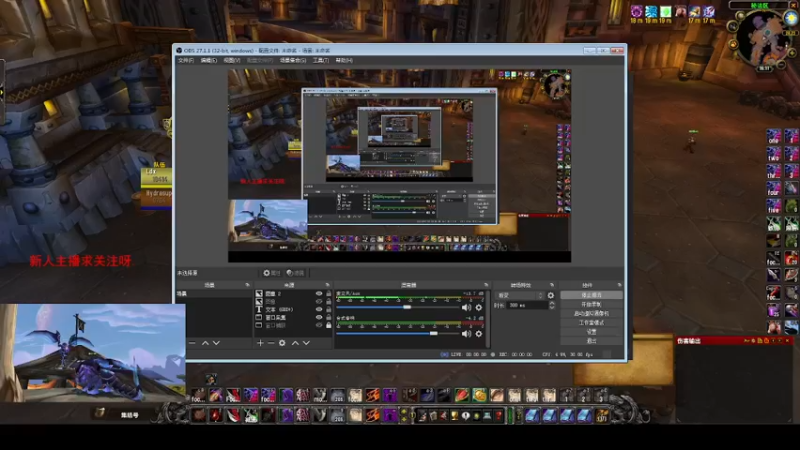Open transition properties gear next to 淡变
The height and width of the screenshot is (450, 800).
coord(551,295)
